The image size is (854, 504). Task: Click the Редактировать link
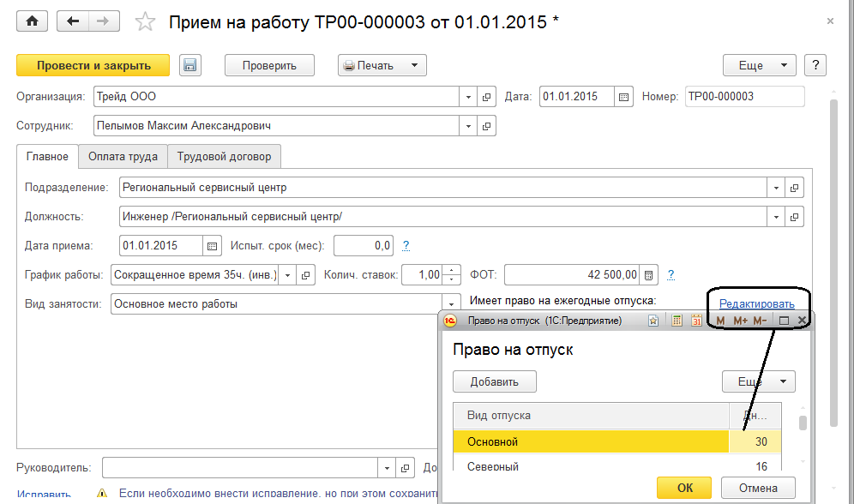tap(756, 303)
